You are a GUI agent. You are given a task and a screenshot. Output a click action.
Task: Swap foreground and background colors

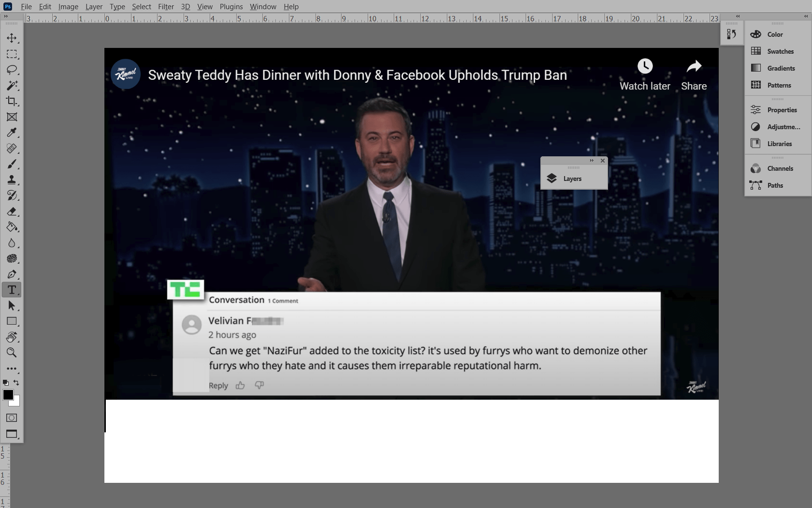[16, 383]
